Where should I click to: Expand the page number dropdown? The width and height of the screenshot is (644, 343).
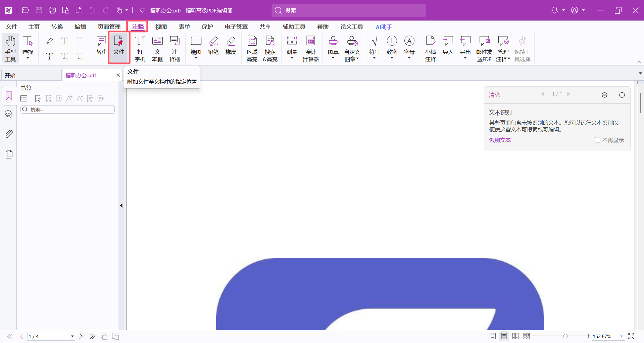(72, 336)
